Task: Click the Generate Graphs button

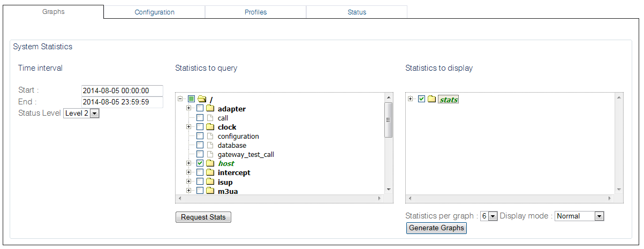Action: [x=436, y=228]
